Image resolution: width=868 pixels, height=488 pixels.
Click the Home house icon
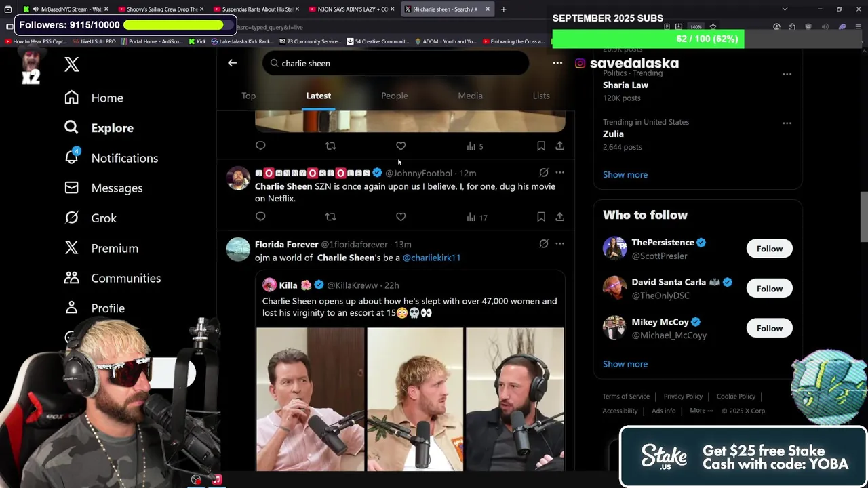[71, 98]
